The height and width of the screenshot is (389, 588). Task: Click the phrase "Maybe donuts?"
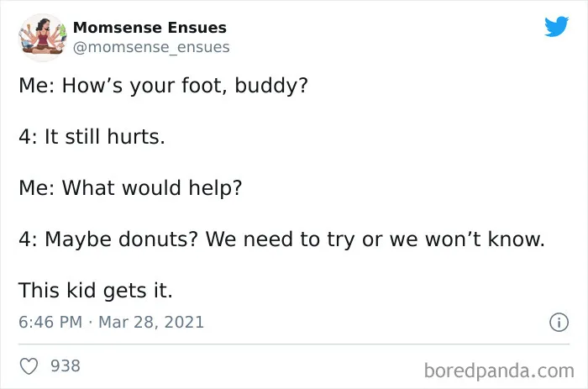[x=121, y=239]
